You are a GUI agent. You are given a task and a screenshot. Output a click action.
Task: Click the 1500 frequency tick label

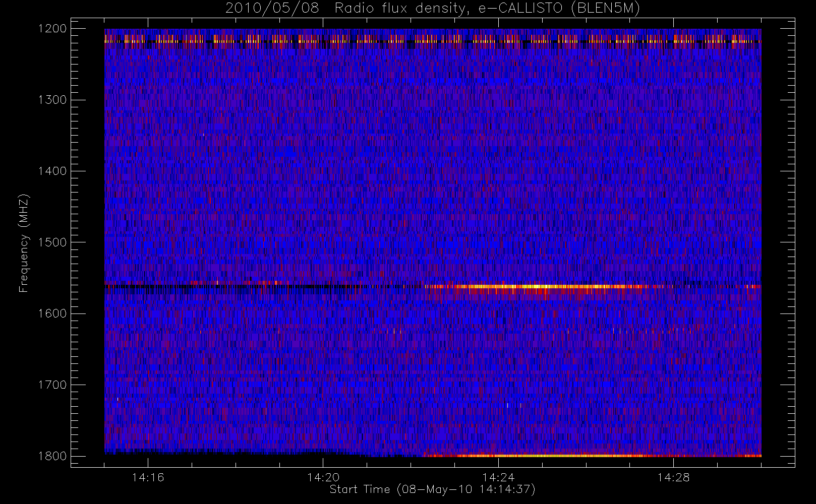52,242
